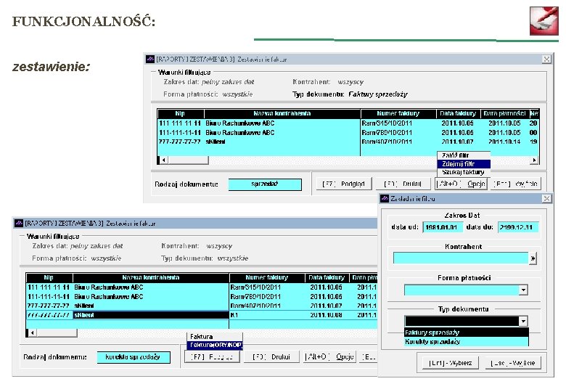Image resolution: width=566 pixels, height=392 pixels.
Task: Select Korekty sprzedaży in dropdown list
Action: [467, 341]
